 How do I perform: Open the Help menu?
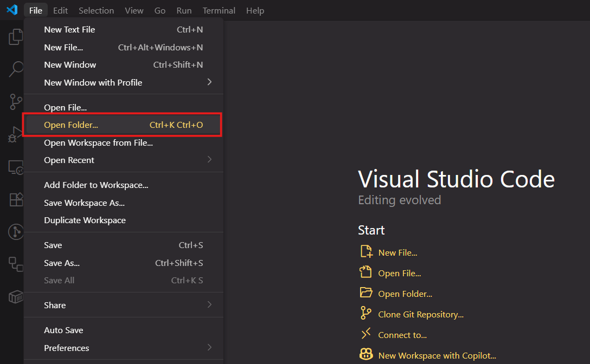click(x=255, y=10)
